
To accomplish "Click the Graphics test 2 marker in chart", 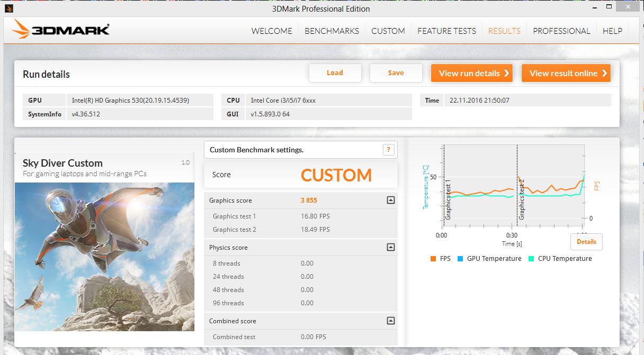I will click(x=521, y=200).
